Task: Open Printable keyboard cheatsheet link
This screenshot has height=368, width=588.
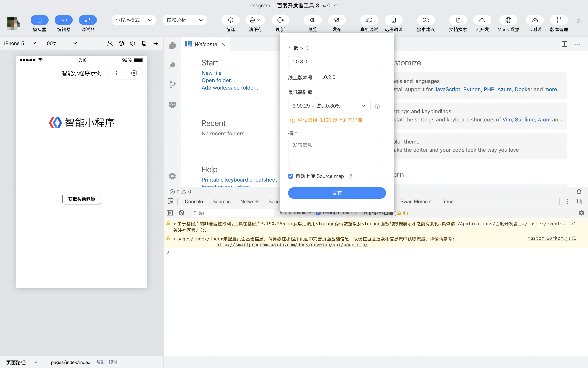Action: 239,180
